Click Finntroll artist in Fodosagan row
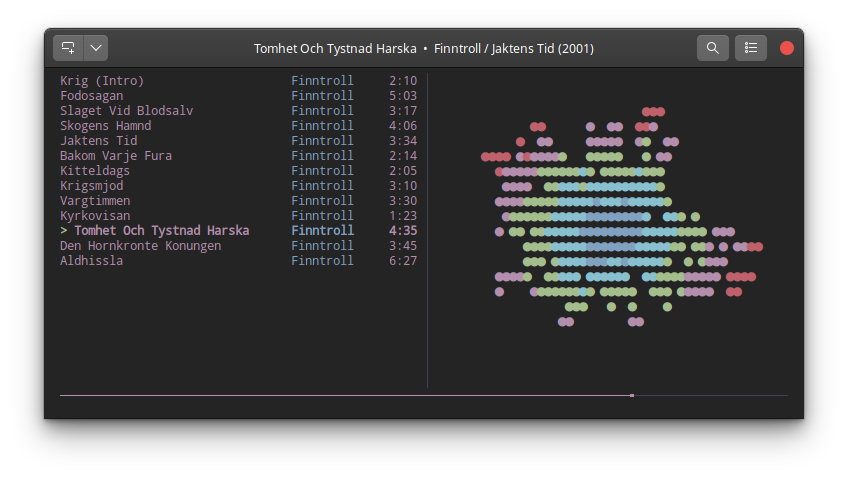 tap(322, 96)
